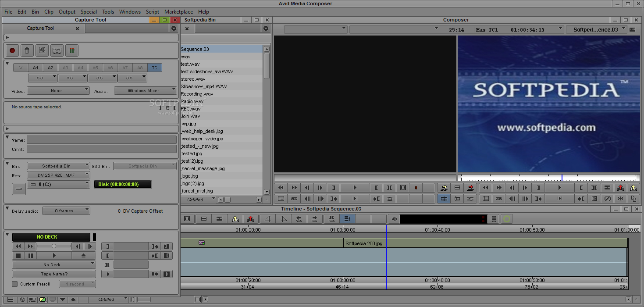Click the green ring icon in Timeline toolbar
The width and height of the screenshot is (644, 307).
(x=507, y=218)
